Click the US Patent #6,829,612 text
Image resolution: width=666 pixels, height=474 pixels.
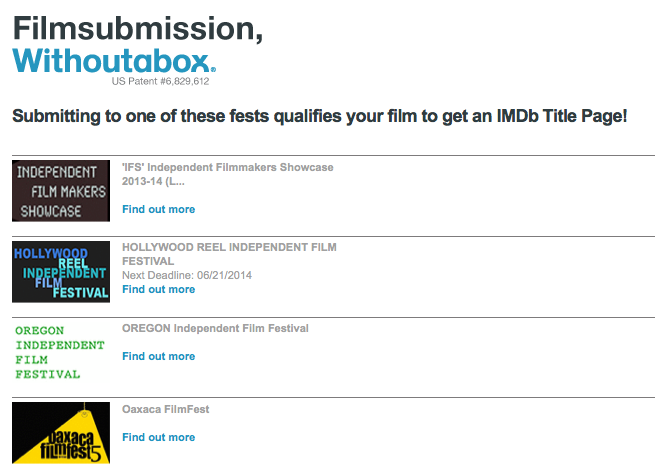click(161, 81)
